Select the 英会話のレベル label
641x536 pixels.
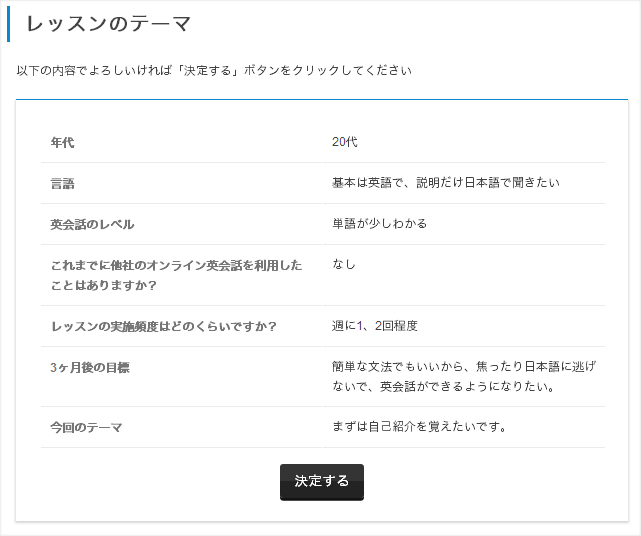click(92, 224)
